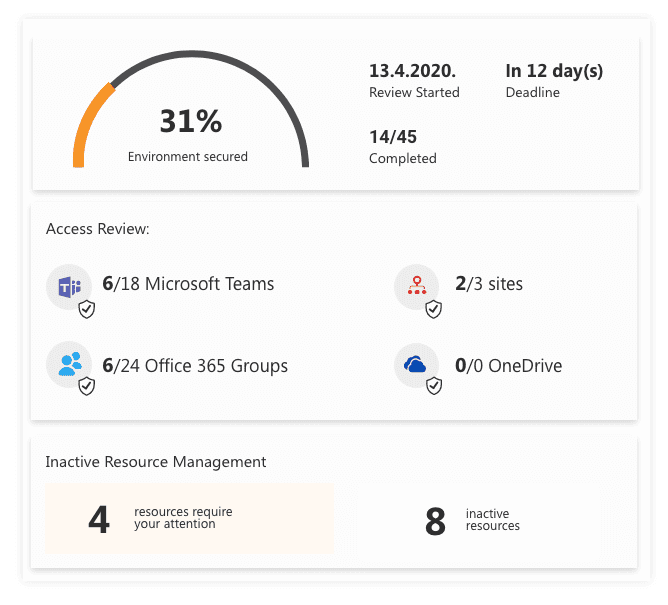668x605 pixels.
Task: Open the 0/0 OneDrive review
Action: pyautogui.click(x=508, y=366)
